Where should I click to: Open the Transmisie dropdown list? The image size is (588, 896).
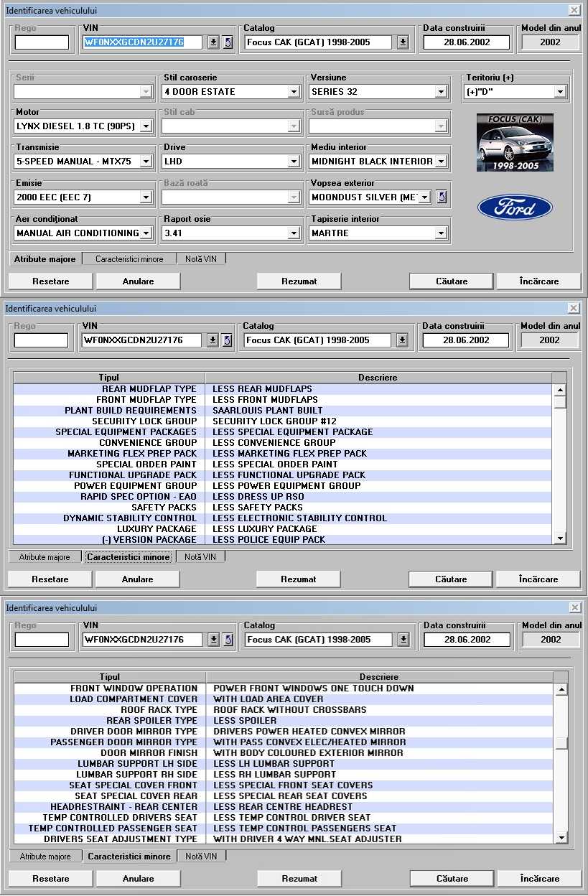coord(146,162)
